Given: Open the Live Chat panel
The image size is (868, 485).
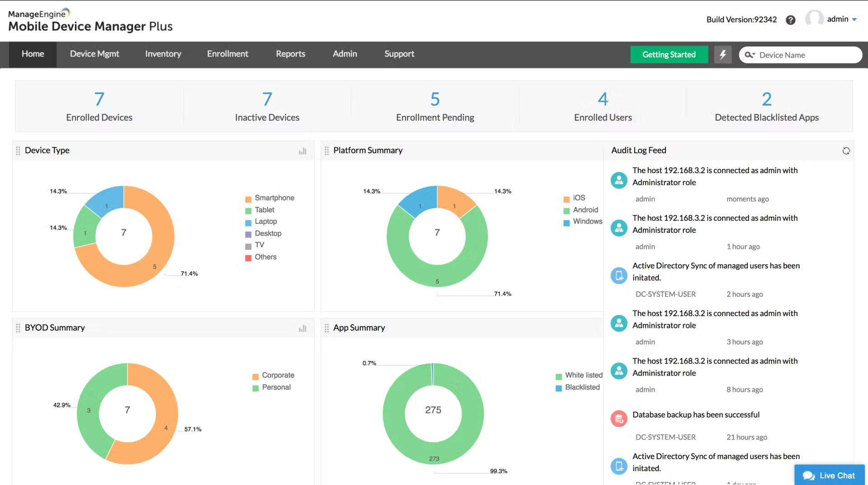Looking at the screenshot, I should (829, 475).
